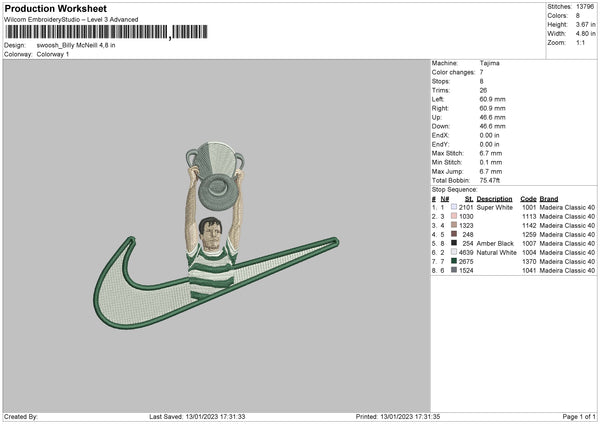This screenshot has width=600, height=424.
Task: Click the embroidered swoosh design preview
Action: pyautogui.click(x=216, y=236)
